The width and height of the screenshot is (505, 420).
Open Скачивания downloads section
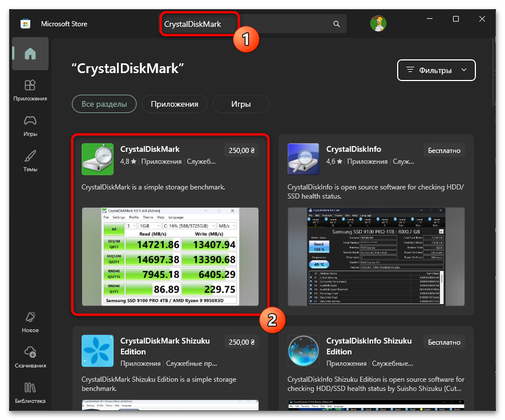click(30, 357)
